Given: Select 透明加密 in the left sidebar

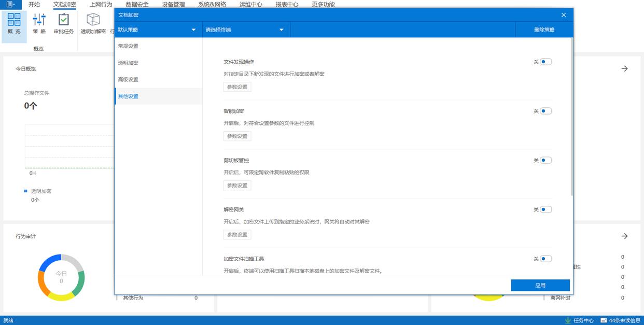Looking at the screenshot, I should (128, 63).
